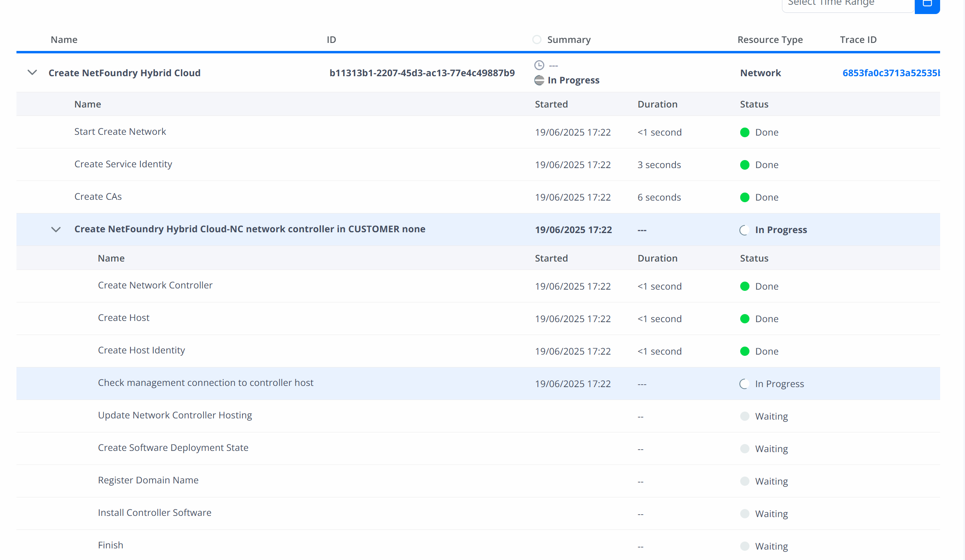Image resolution: width=965 pixels, height=560 pixels.
Task: Click the Resource Type column header
Action: [x=770, y=40]
